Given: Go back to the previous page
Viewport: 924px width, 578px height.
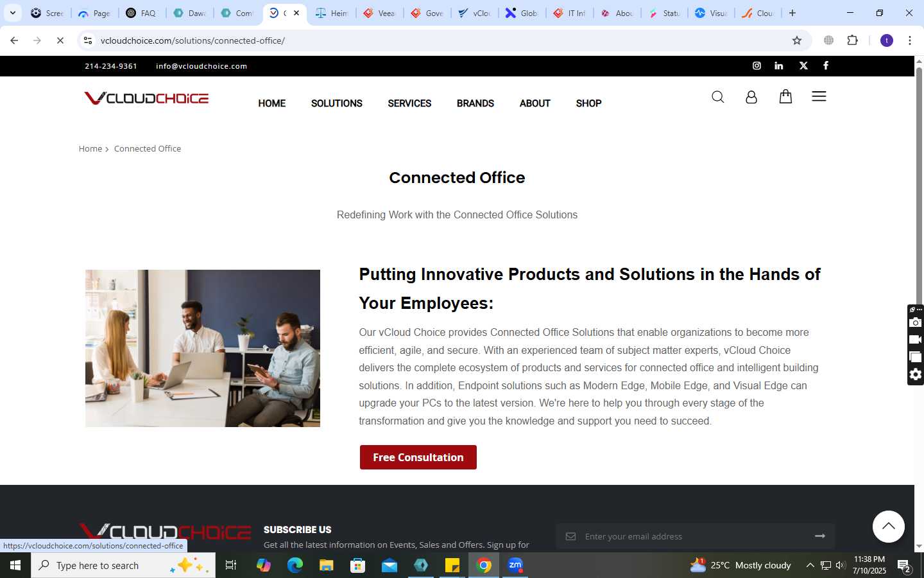Looking at the screenshot, I should [x=14, y=40].
